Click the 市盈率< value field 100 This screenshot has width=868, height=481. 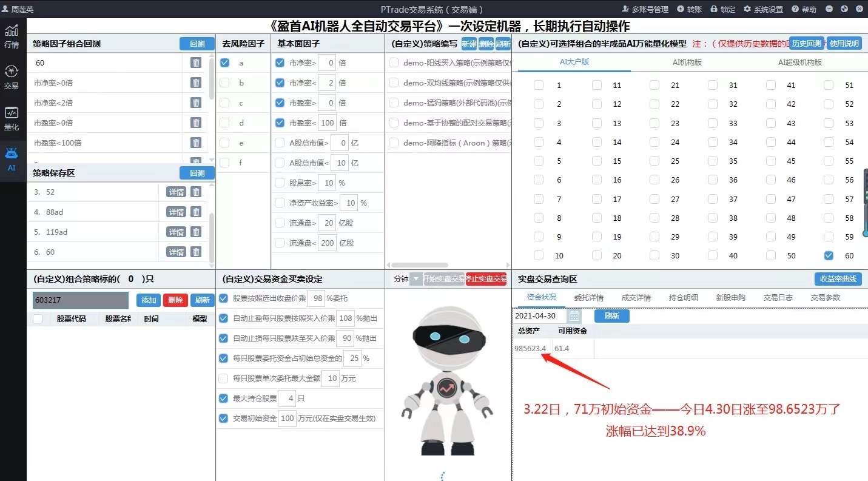(x=328, y=123)
